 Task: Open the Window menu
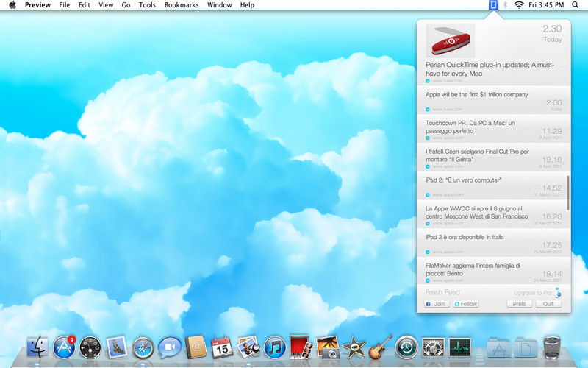pyautogui.click(x=219, y=5)
